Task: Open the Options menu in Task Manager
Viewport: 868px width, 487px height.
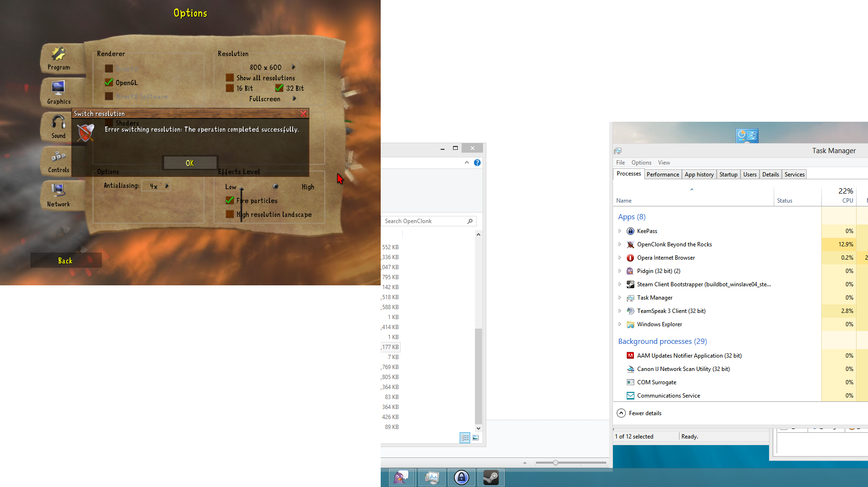Action: (x=641, y=163)
